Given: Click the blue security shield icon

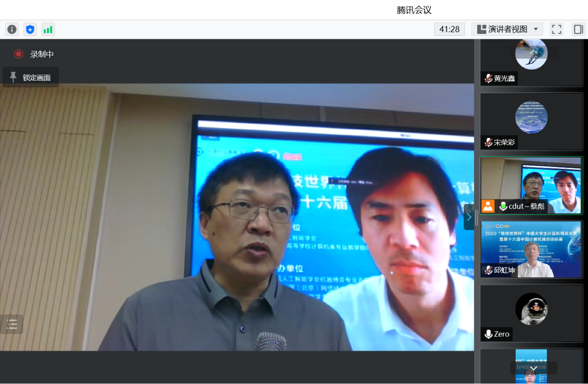Looking at the screenshot, I should click(30, 29).
